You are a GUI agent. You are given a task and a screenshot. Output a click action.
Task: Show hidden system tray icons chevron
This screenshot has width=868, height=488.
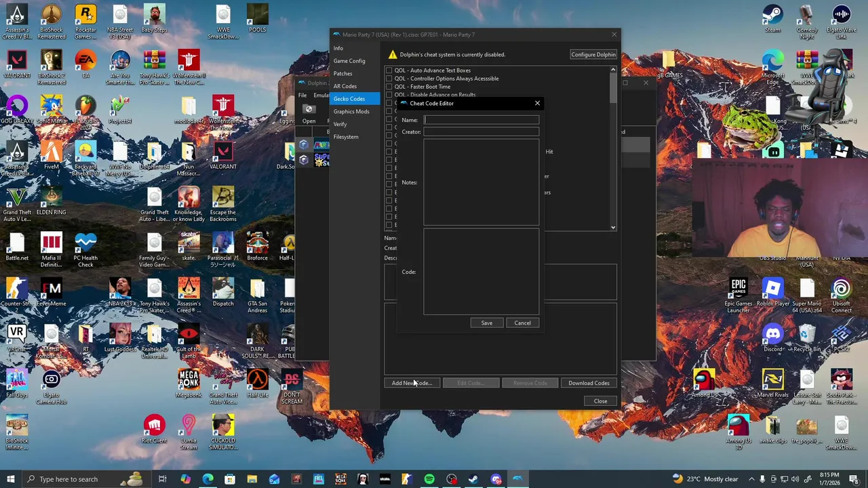coord(751,479)
